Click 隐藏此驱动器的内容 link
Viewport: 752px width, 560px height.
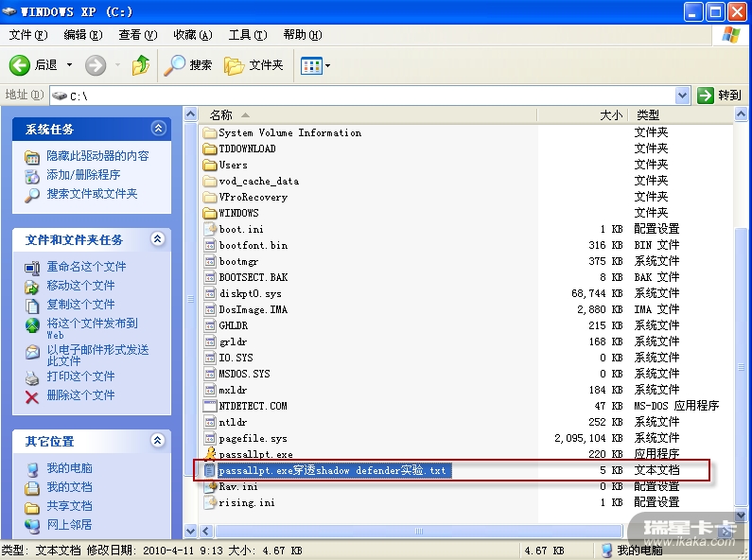click(x=97, y=156)
